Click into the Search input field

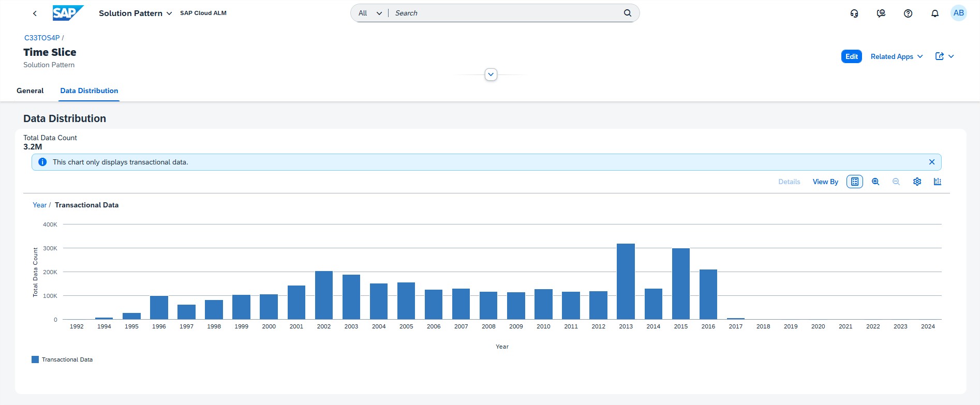click(504, 13)
